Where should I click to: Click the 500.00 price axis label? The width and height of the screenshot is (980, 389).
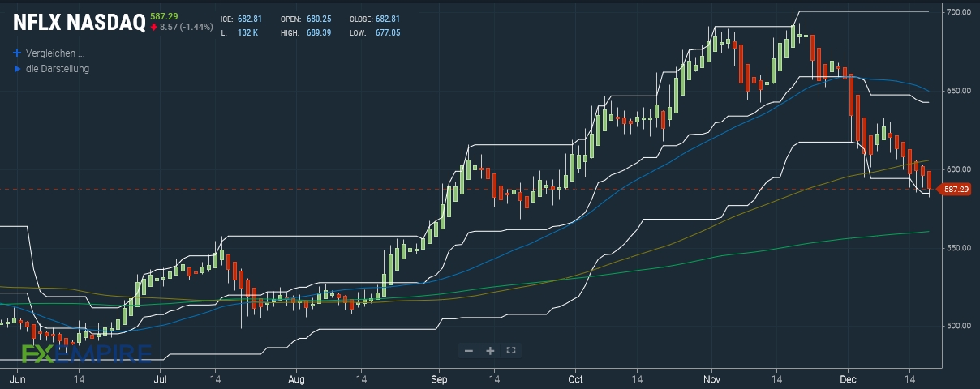[x=958, y=326]
